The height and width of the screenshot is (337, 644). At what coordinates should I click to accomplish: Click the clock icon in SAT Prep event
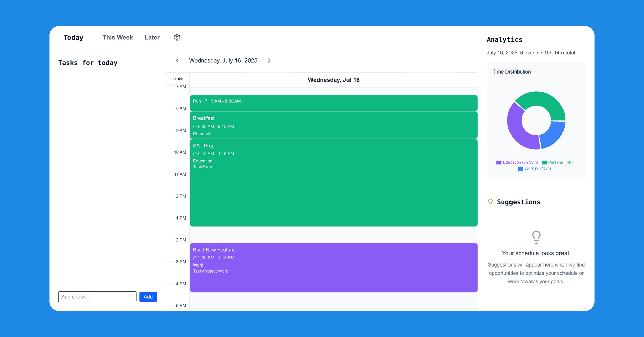195,154
